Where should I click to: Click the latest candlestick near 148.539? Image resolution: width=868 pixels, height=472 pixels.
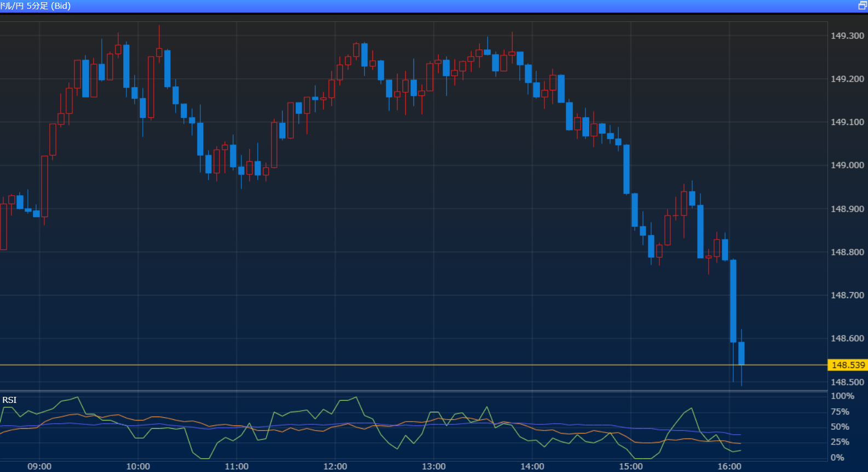tap(741, 354)
